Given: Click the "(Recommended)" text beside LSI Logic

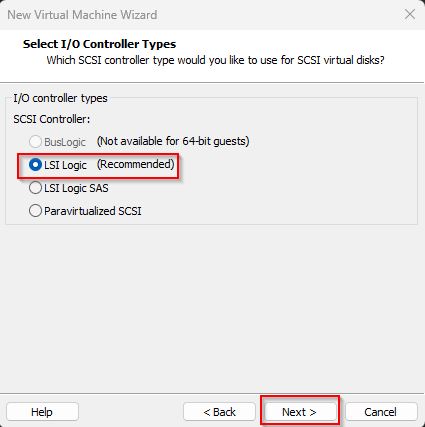Looking at the screenshot, I should (x=136, y=164).
